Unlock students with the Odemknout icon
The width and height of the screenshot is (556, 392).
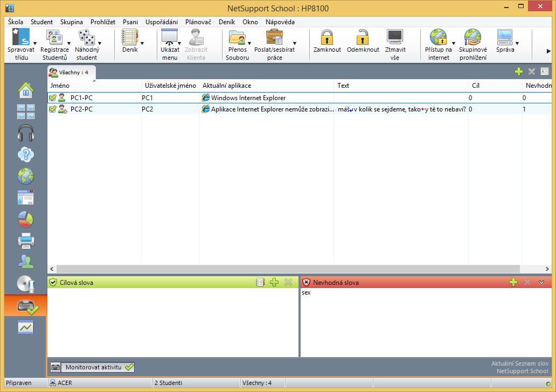[x=363, y=37]
